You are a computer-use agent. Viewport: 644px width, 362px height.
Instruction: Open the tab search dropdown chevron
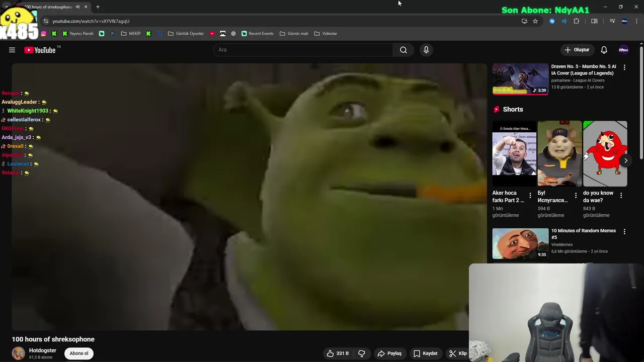(7, 7)
